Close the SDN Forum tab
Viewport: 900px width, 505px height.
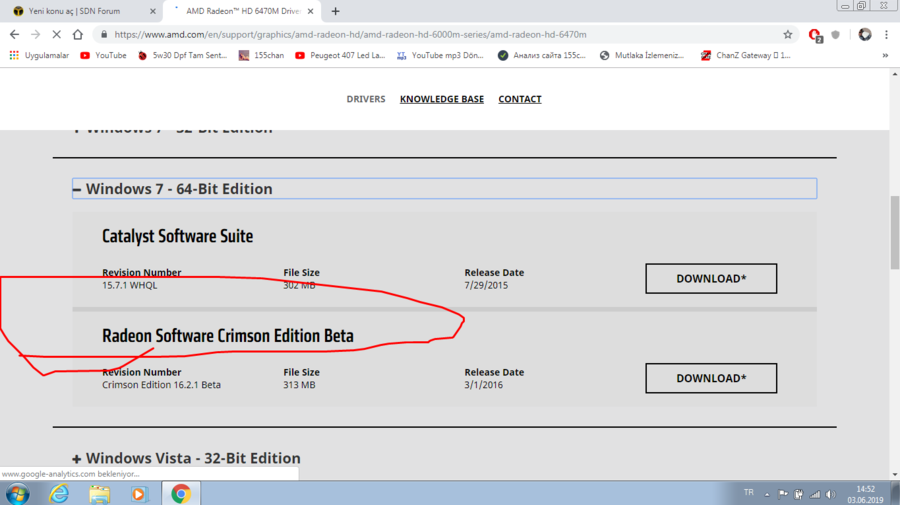(153, 11)
